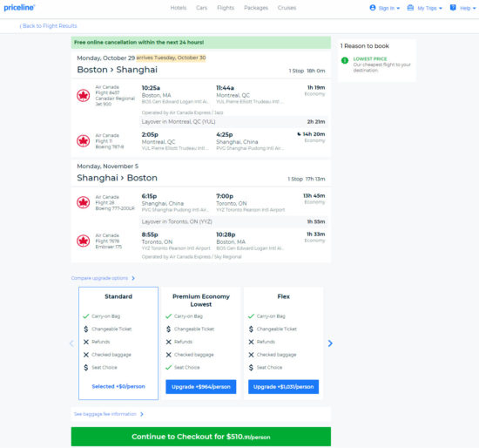Click the 6:15p Shanghai departure time
The image size is (479, 448).
coord(150,196)
